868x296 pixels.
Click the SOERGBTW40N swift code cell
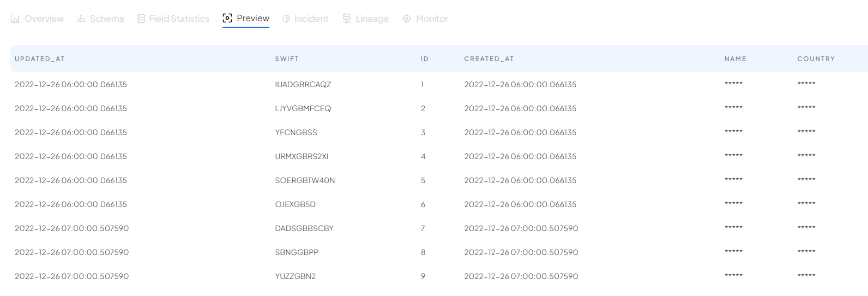pyautogui.click(x=305, y=180)
